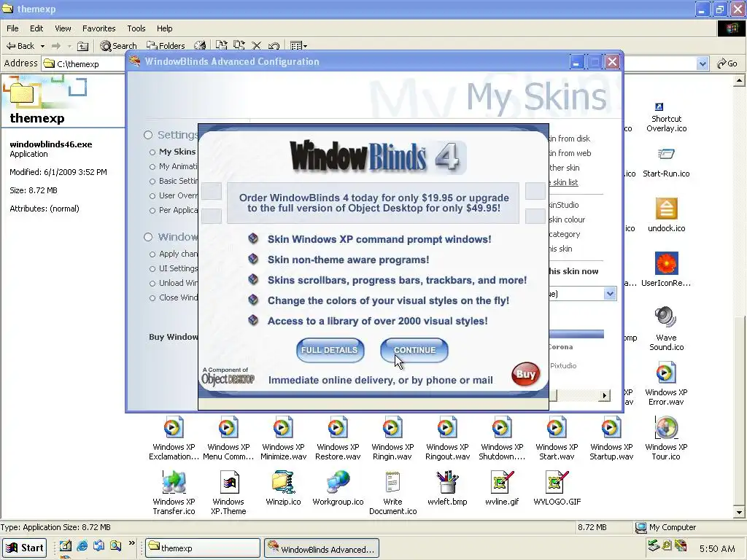This screenshot has height=560, width=747.
Task: Select the Windows XP Ringin.wav file
Action: pos(392,438)
